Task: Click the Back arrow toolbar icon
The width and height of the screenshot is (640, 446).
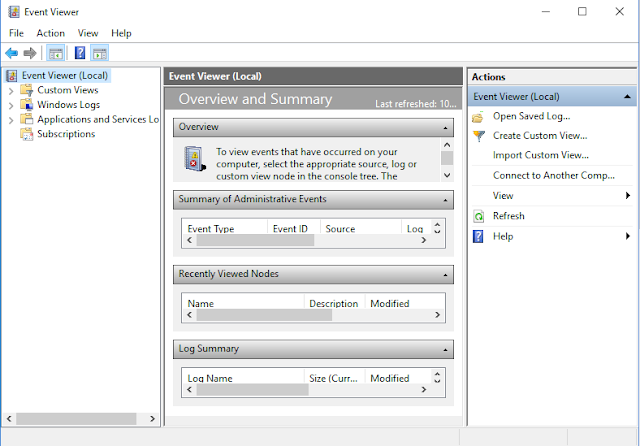Action: [x=11, y=53]
